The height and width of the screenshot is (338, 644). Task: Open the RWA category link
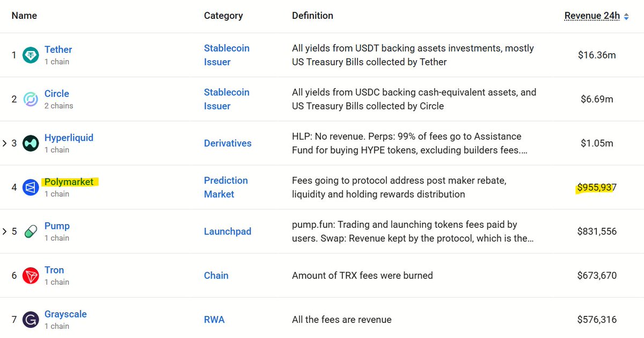coord(214,320)
